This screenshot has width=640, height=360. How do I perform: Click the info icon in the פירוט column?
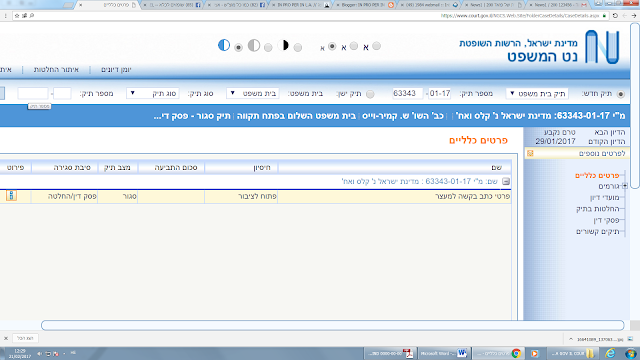click(x=11, y=196)
